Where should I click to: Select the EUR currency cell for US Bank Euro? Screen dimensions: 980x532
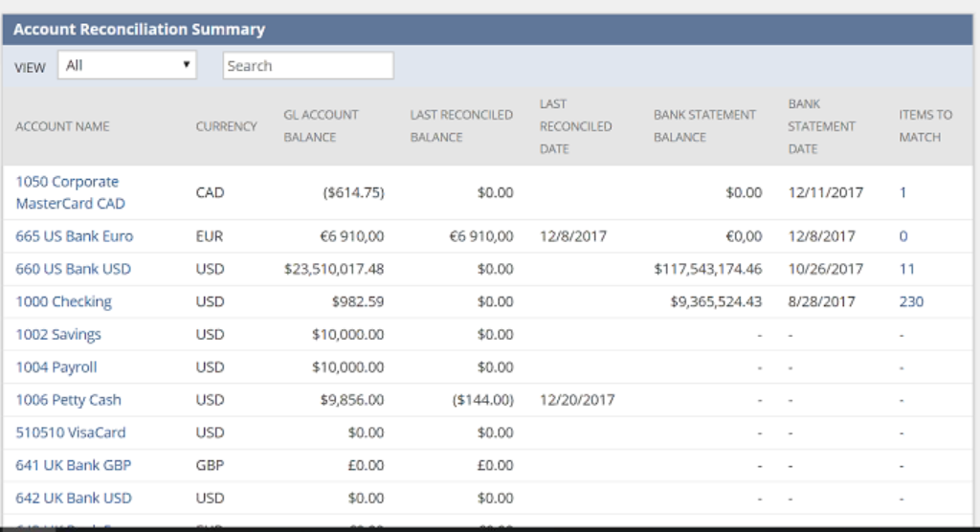pyautogui.click(x=209, y=236)
